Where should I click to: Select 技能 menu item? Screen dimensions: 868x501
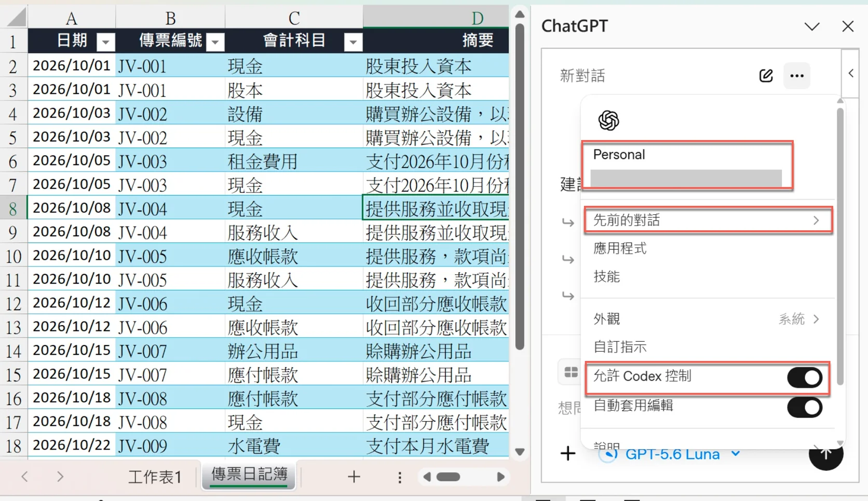coord(708,276)
